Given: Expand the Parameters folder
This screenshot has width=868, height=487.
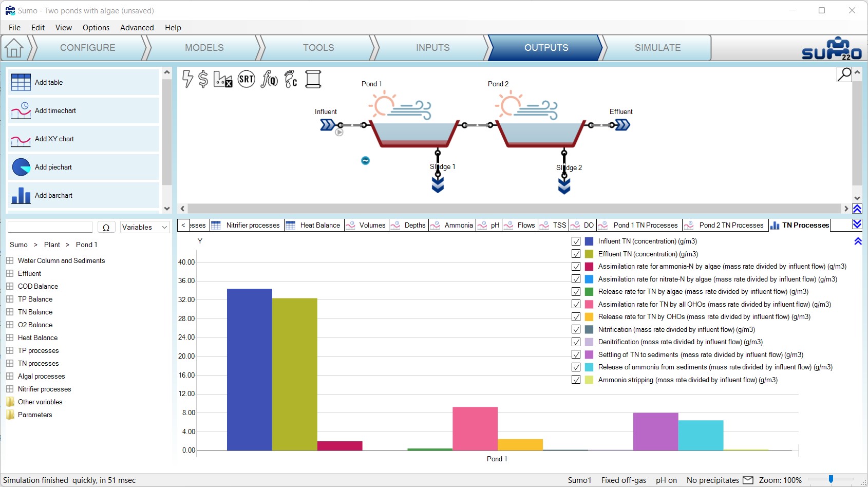Looking at the screenshot, I should tap(10, 415).
